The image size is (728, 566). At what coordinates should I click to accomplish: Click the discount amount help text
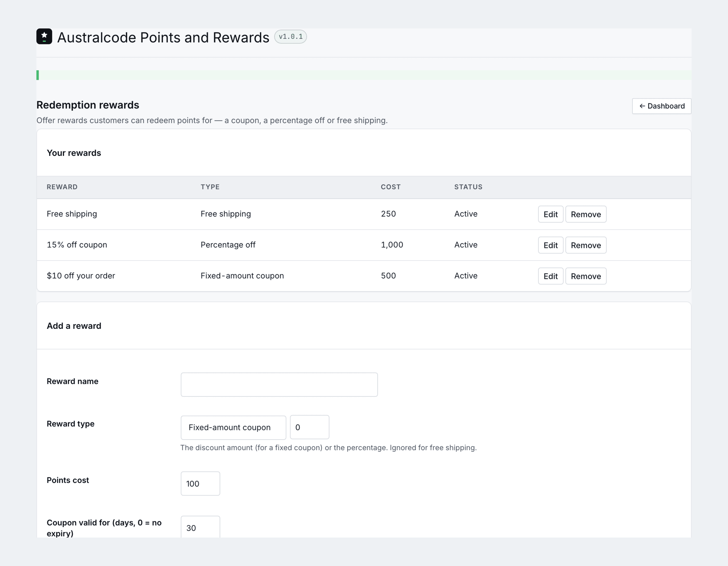(x=328, y=448)
